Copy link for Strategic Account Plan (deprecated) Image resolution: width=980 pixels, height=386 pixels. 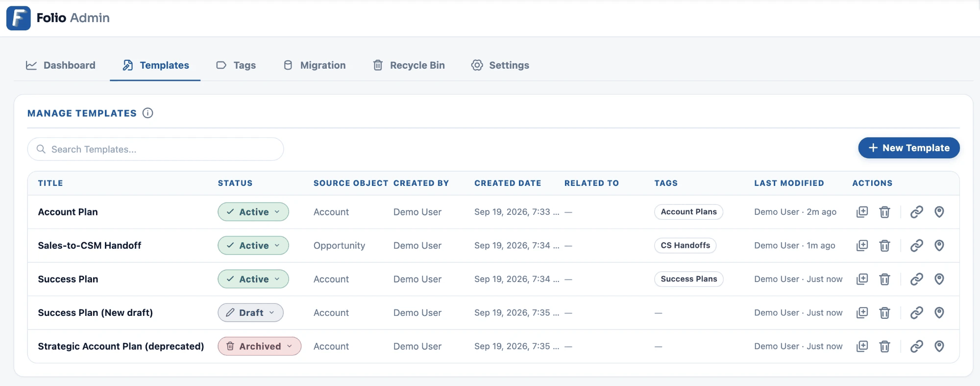coord(916,346)
